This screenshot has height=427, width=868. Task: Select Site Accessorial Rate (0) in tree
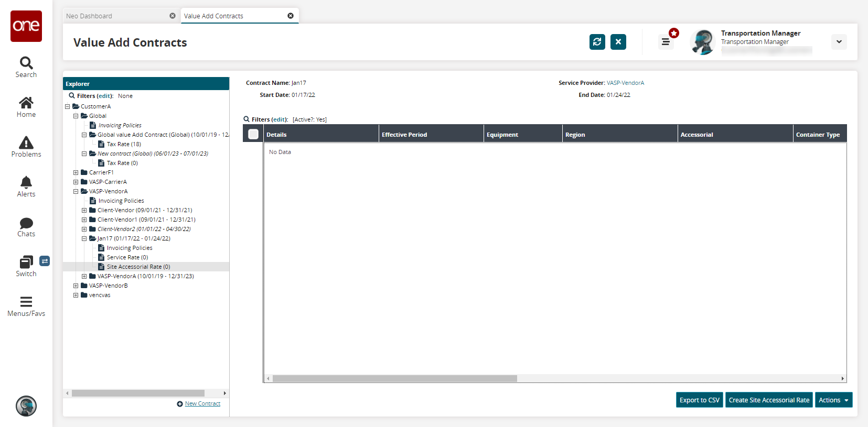[138, 267]
